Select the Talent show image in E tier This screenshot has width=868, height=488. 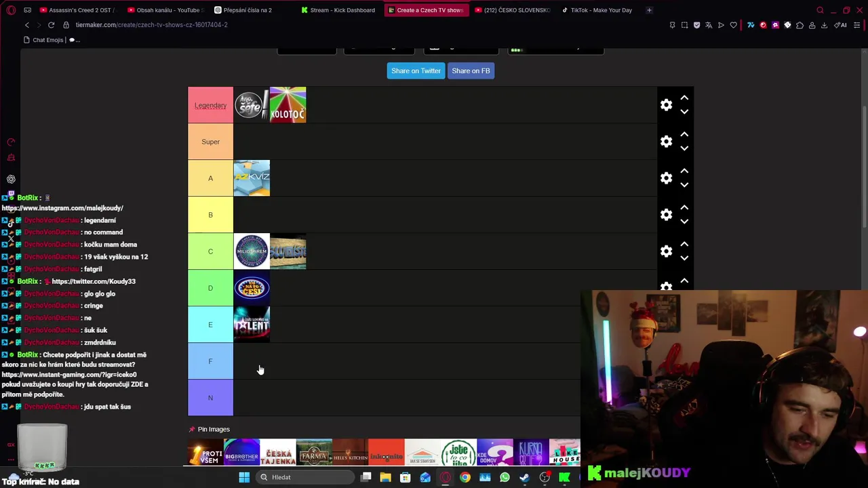pos(252,325)
